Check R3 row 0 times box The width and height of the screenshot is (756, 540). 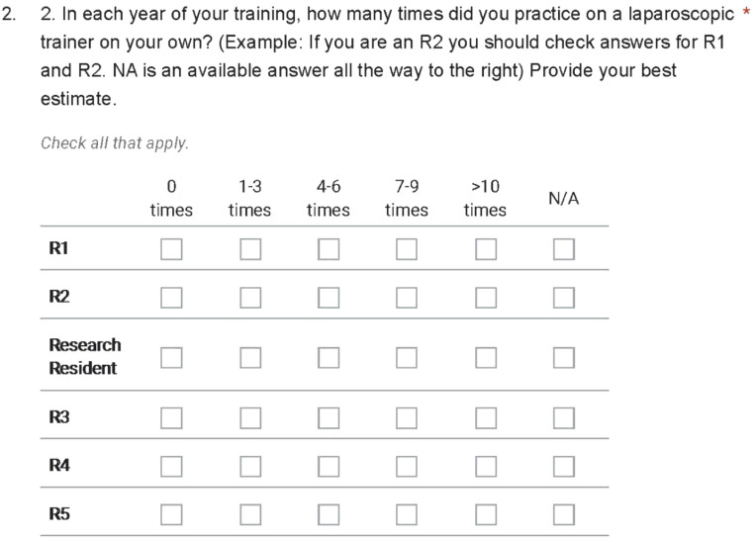tap(171, 417)
